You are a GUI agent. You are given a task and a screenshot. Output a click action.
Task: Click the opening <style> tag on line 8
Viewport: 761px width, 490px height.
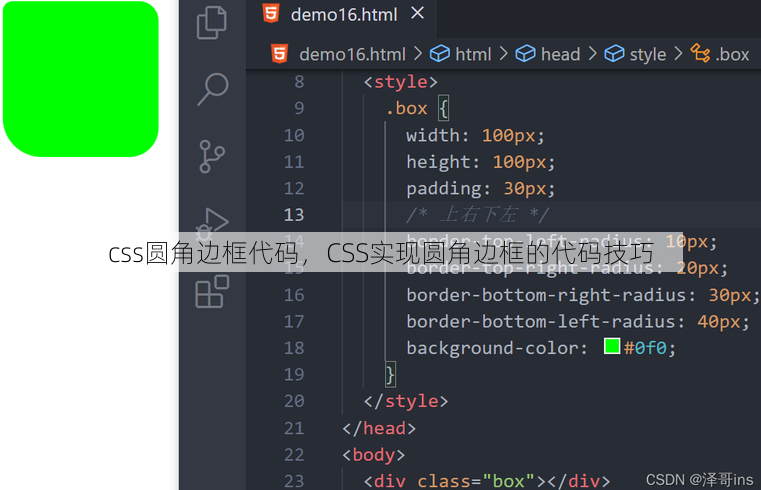pyautogui.click(x=400, y=82)
